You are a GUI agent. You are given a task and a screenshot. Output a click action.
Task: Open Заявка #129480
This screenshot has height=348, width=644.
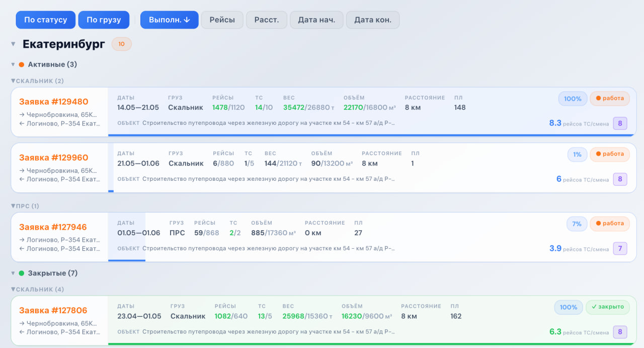coord(54,102)
